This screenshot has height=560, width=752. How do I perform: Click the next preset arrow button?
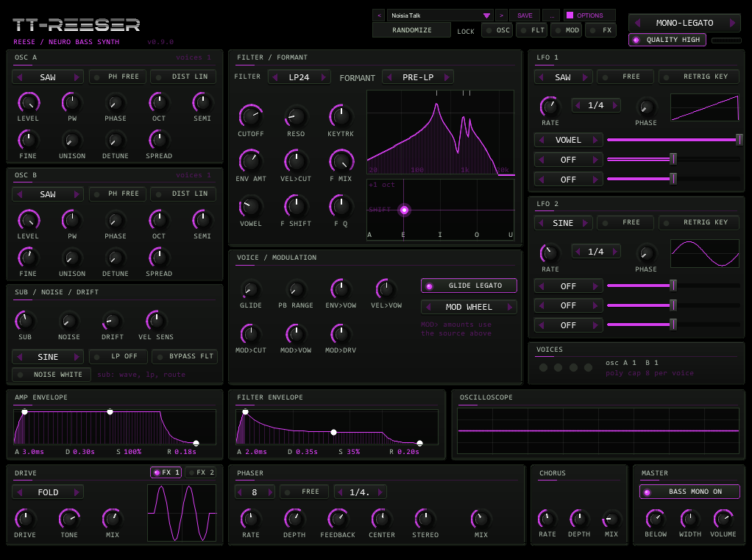point(501,15)
